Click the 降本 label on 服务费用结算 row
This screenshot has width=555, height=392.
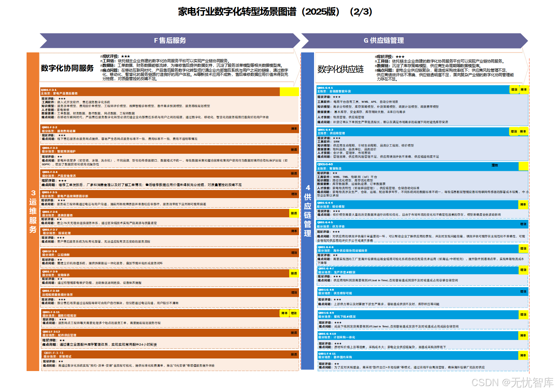(294, 129)
